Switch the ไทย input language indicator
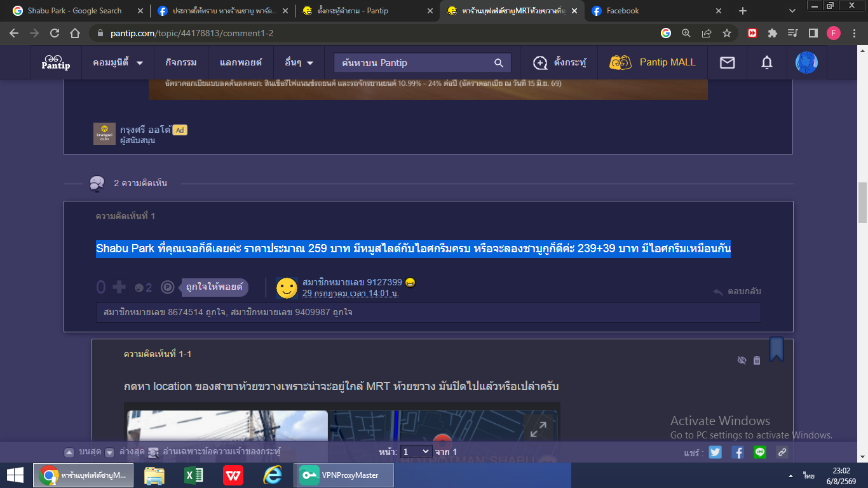This screenshot has width=868, height=488. [808, 476]
